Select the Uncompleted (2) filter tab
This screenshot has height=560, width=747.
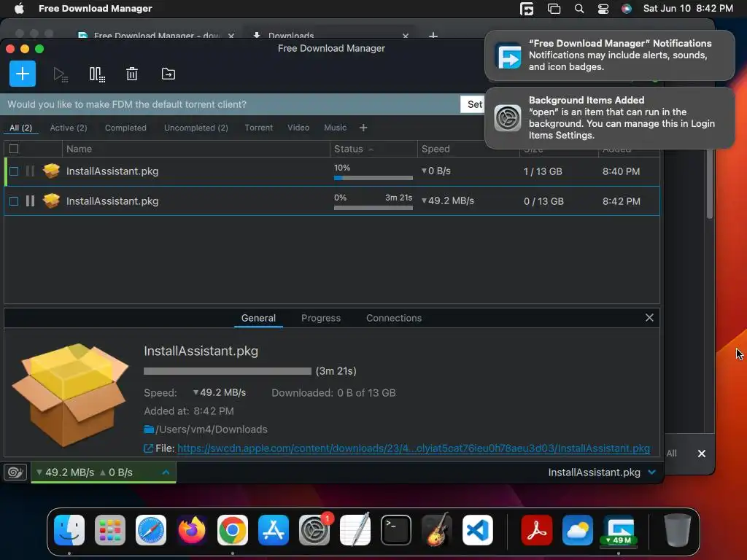(x=196, y=128)
